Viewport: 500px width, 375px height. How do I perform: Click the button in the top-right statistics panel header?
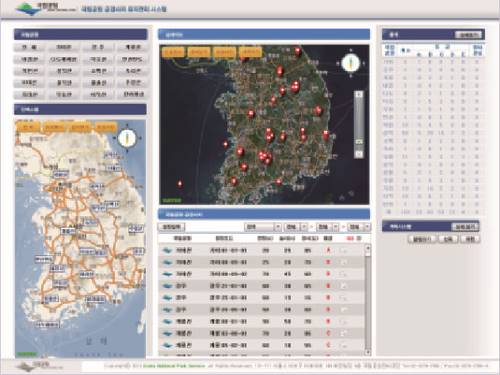pos(468,35)
